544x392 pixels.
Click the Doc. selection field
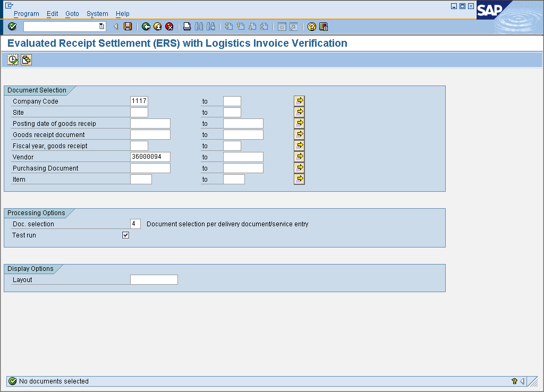pos(135,224)
